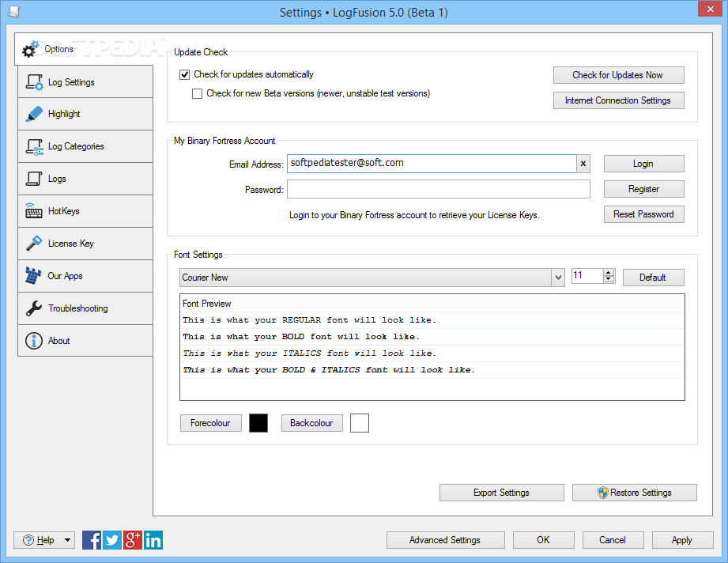Click the Email Address field
Screen dimensions: 728x563
(432, 164)
